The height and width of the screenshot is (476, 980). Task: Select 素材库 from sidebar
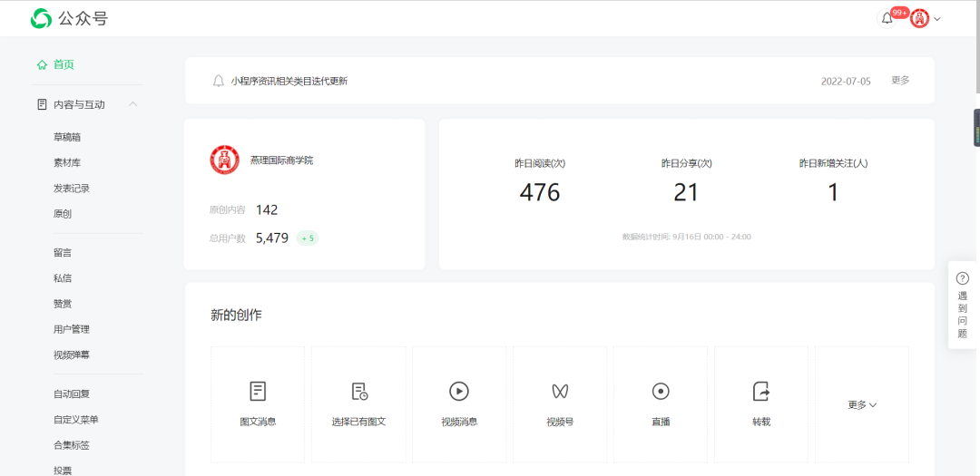click(x=67, y=163)
